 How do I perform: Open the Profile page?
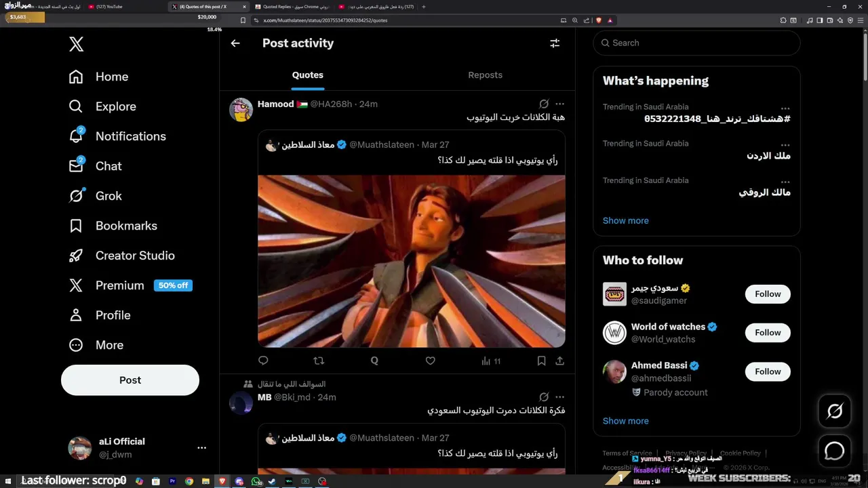pos(99,315)
